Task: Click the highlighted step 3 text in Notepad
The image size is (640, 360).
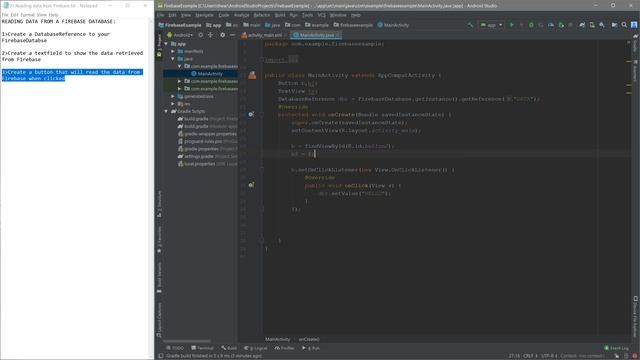Action: coord(72,75)
